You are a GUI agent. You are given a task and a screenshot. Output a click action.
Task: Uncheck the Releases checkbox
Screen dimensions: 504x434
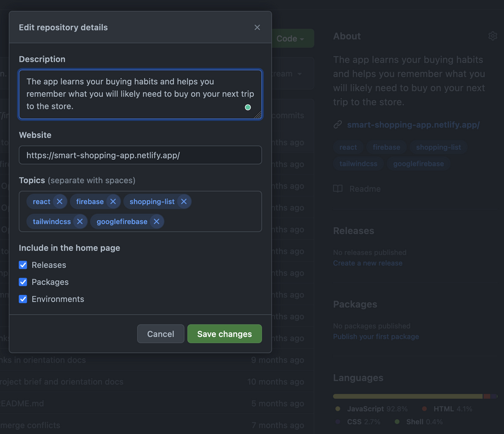pyautogui.click(x=23, y=265)
